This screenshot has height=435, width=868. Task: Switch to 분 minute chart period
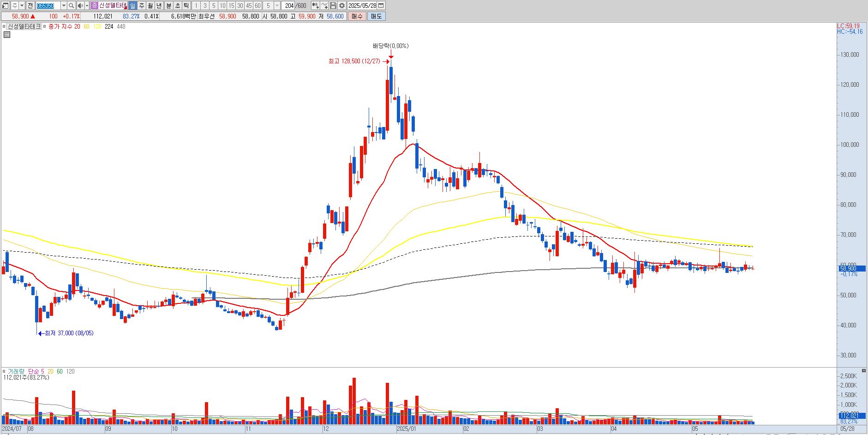168,6
